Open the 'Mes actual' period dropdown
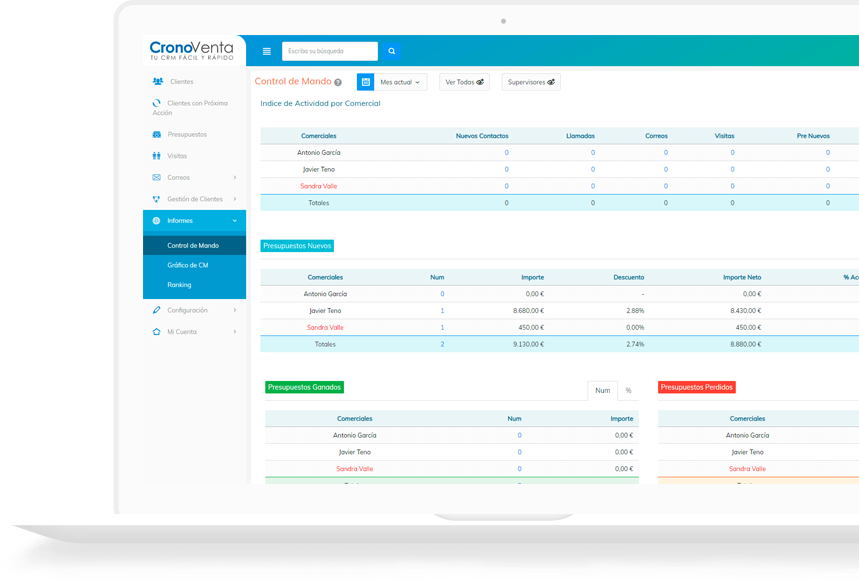859x582 pixels. pyautogui.click(x=400, y=82)
